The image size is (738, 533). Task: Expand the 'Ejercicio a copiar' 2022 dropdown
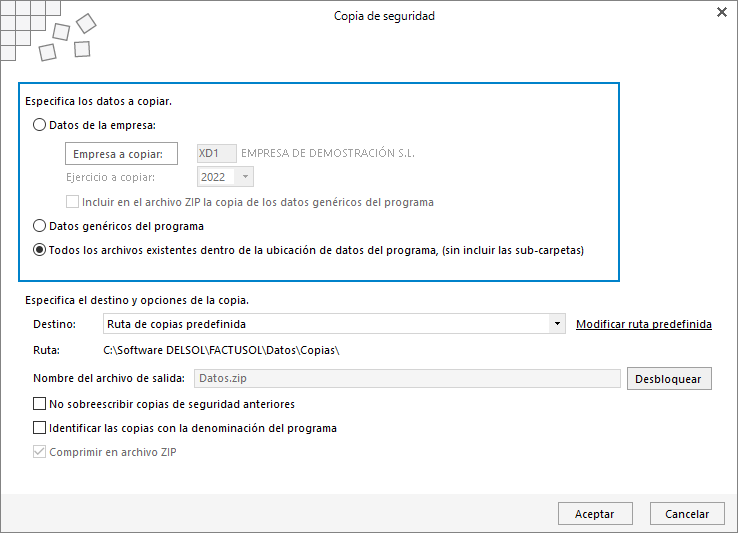[x=245, y=177]
